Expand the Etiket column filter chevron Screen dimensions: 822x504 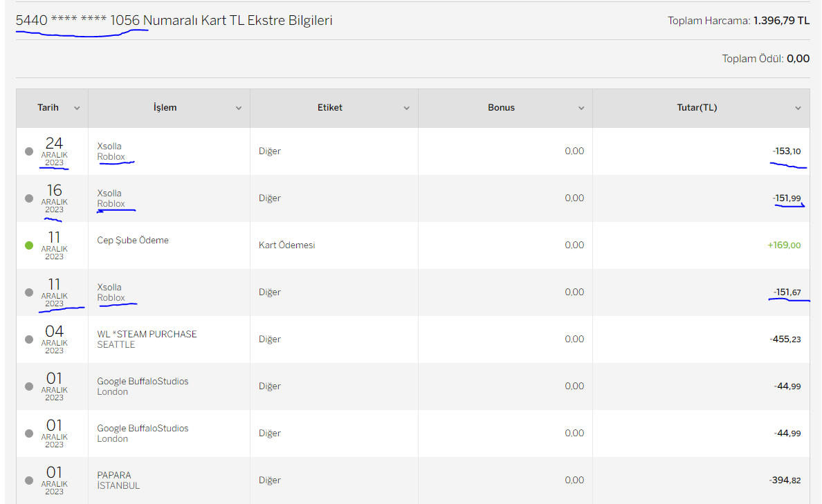pos(406,108)
